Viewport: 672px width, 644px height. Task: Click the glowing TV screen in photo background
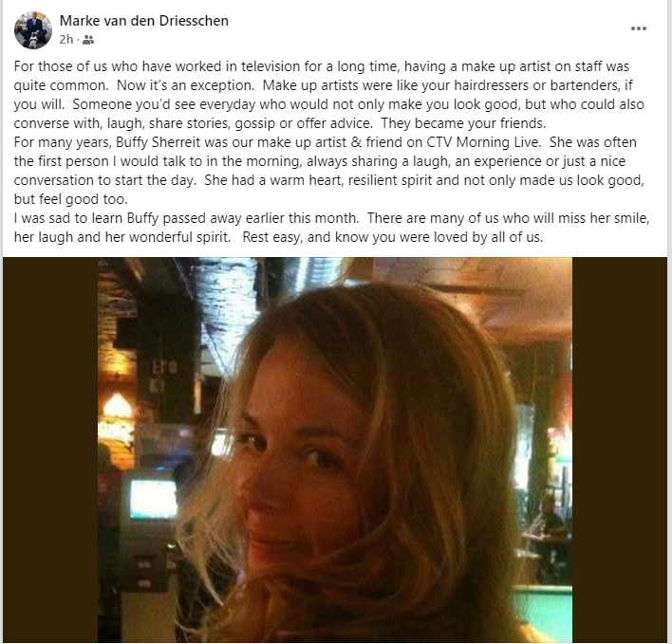coord(154,499)
